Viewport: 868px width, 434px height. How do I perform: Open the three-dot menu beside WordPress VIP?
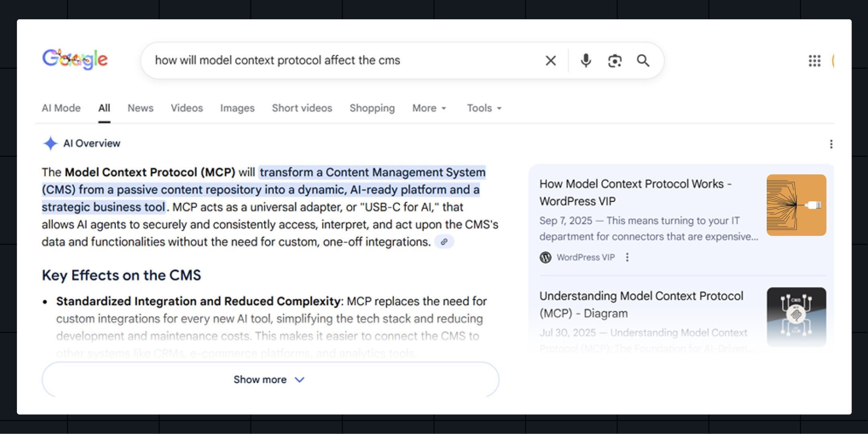(628, 257)
